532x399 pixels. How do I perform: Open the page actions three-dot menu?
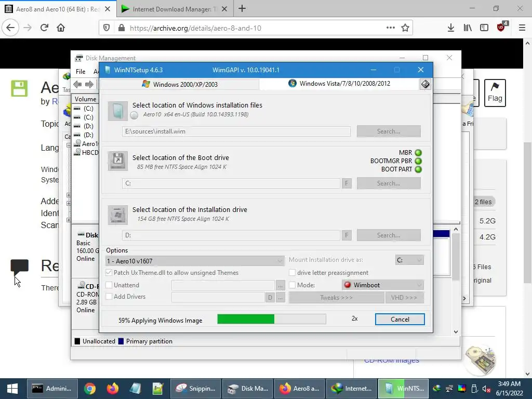pyautogui.click(x=391, y=28)
